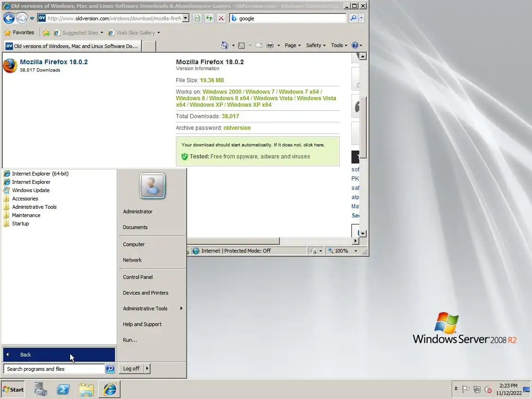Viewport: 532px width, 399px height.
Task: Expand the Home button dropdown arrow
Action: point(233,45)
